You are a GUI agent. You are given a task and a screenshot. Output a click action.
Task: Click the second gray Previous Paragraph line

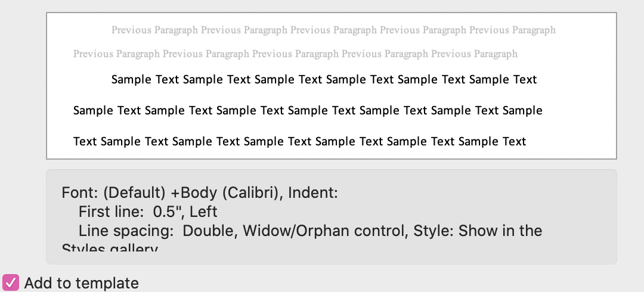pyautogui.click(x=295, y=54)
